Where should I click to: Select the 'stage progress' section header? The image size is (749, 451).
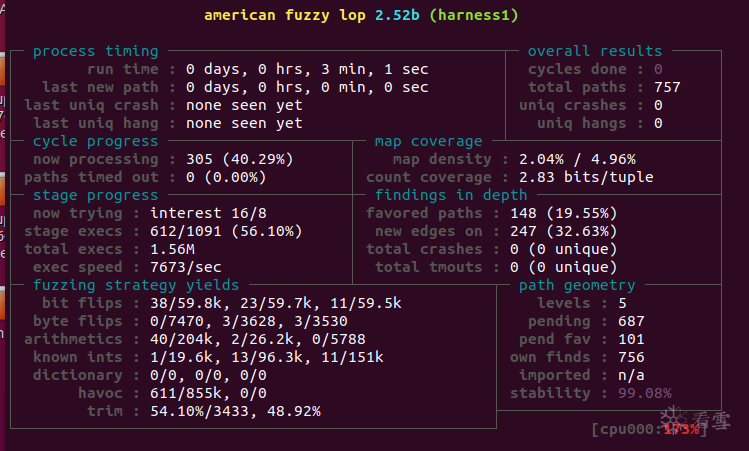(x=96, y=195)
